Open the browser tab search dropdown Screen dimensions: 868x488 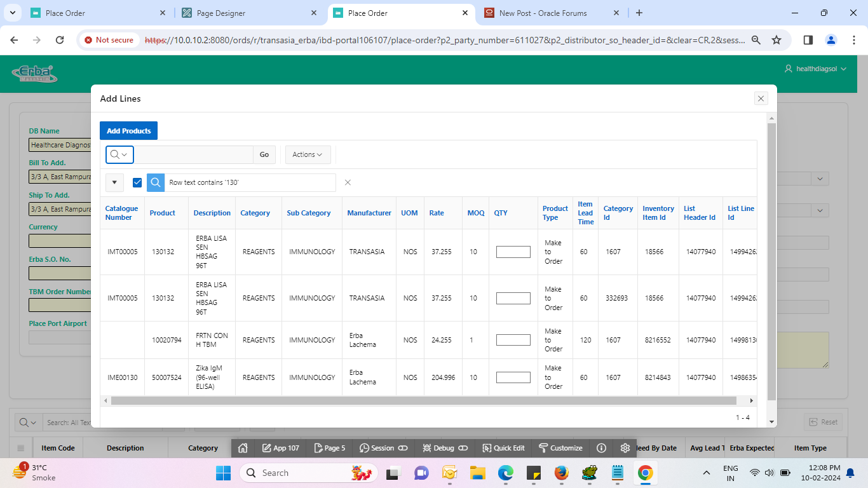pyautogui.click(x=12, y=13)
